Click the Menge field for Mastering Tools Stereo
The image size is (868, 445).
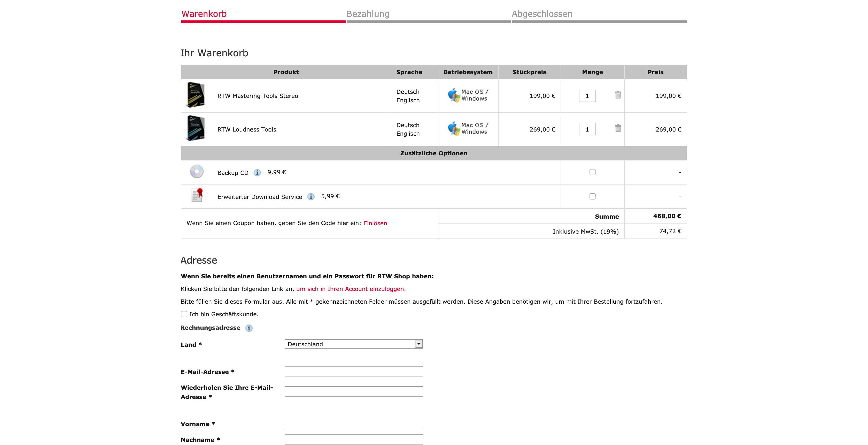pyautogui.click(x=587, y=96)
